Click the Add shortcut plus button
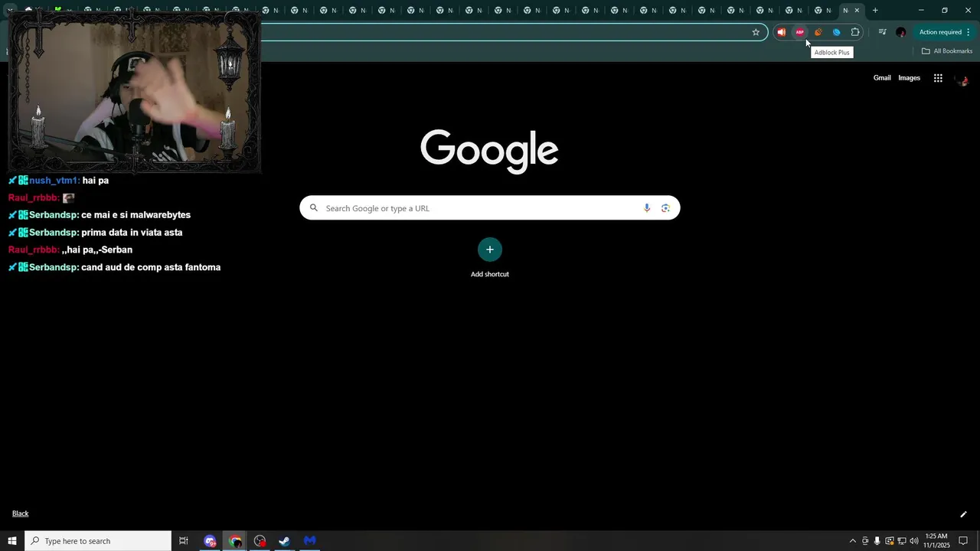The image size is (980, 551). coord(490,249)
